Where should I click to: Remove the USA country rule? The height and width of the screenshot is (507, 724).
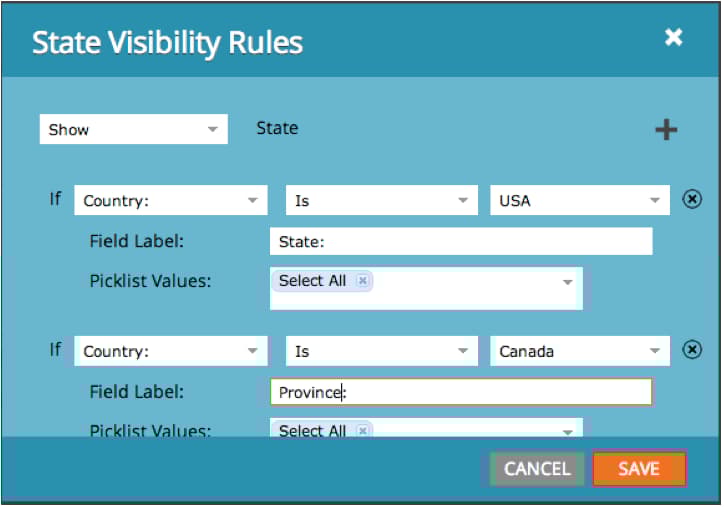click(691, 200)
